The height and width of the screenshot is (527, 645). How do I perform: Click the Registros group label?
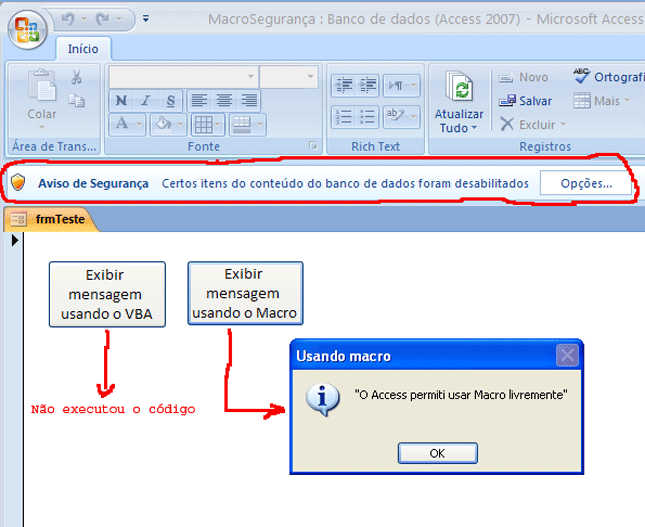tap(545, 146)
